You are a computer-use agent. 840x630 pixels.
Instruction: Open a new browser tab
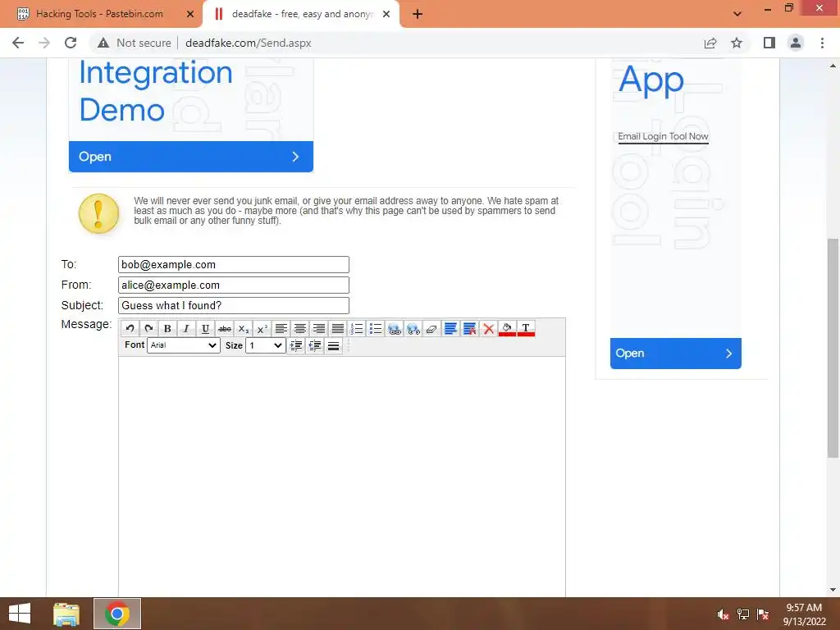pyautogui.click(x=418, y=14)
